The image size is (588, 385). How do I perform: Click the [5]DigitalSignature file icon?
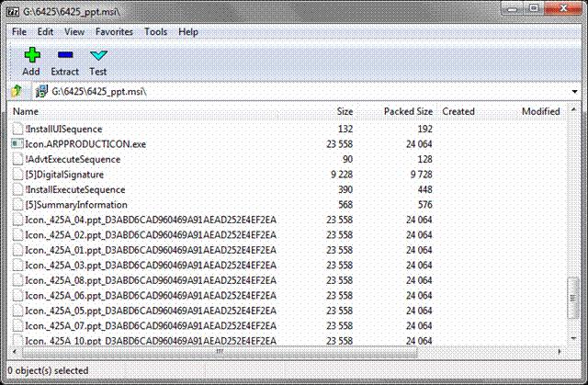(x=17, y=175)
